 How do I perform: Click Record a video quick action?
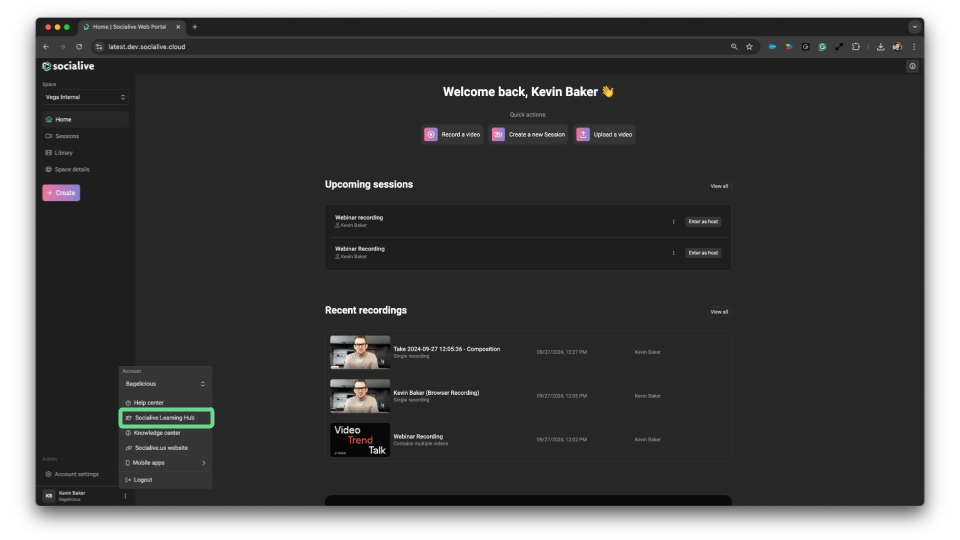click(452, 135)
